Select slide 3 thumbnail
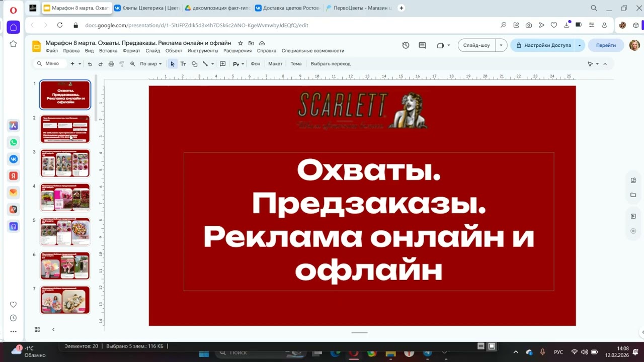Screen dimensions: 644x362 point(65,163)
